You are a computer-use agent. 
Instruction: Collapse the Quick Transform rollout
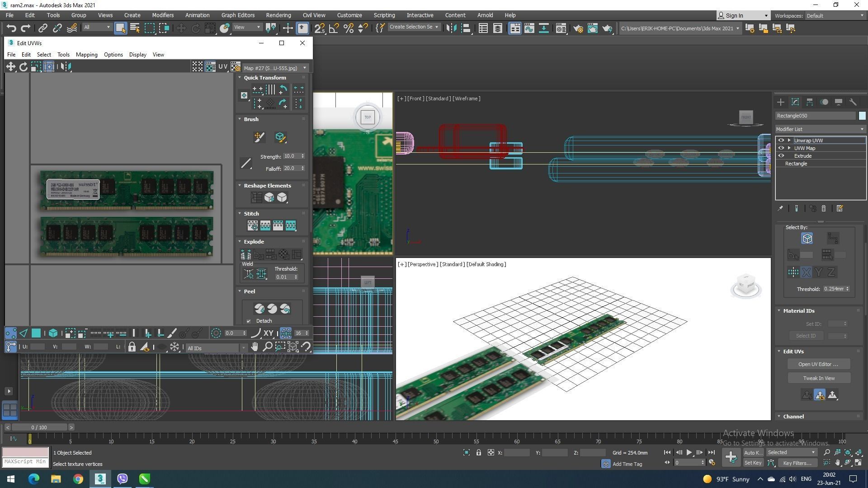coord(240,78)
